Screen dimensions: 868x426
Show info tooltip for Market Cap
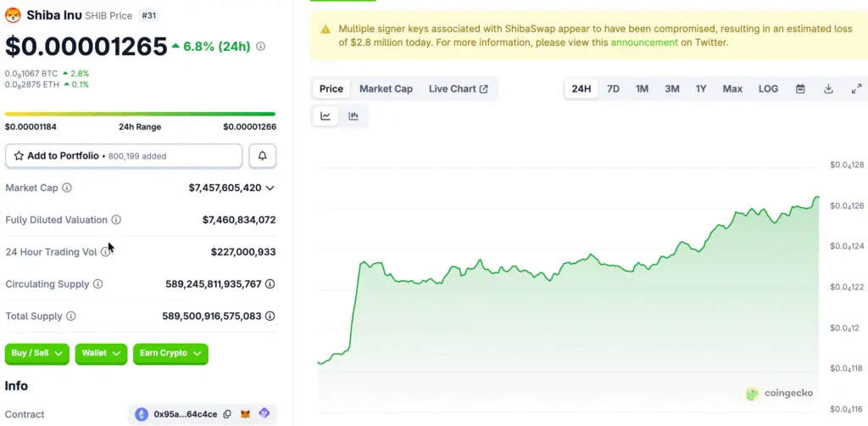pyautogui.click(x=67, y=188)
